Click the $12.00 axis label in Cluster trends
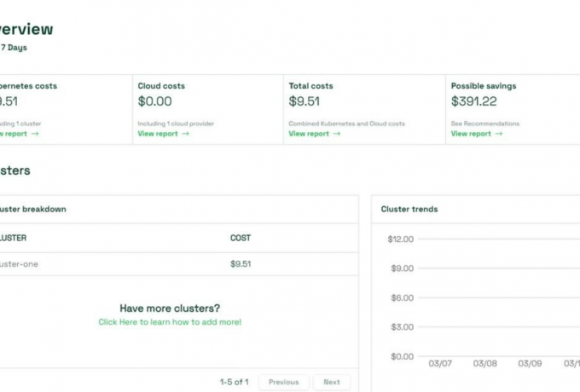 (401, 239)
